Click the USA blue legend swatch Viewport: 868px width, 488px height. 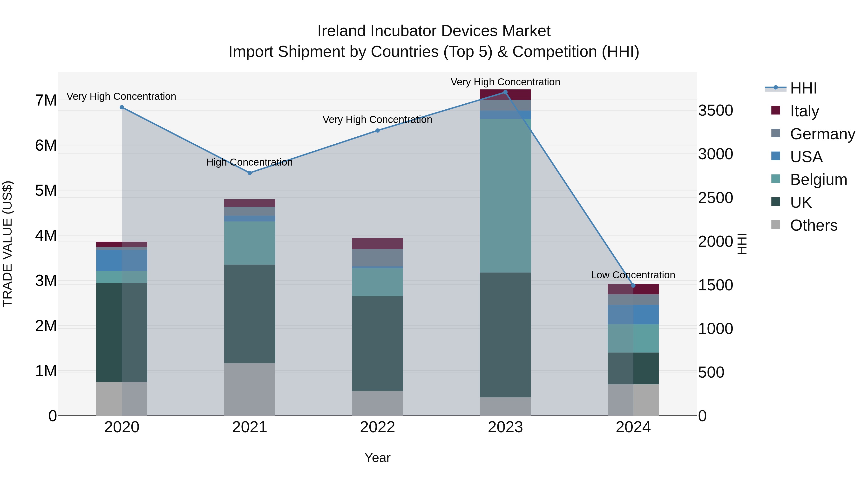click(x=775, y=156)
